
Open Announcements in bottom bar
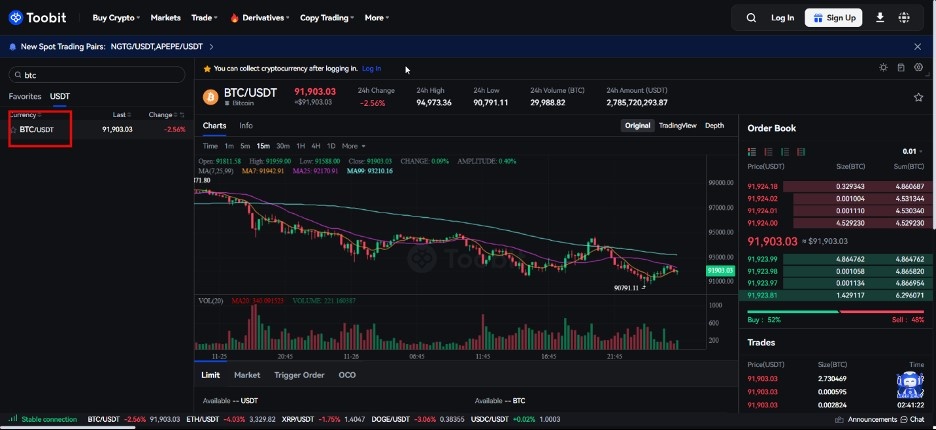867,419
